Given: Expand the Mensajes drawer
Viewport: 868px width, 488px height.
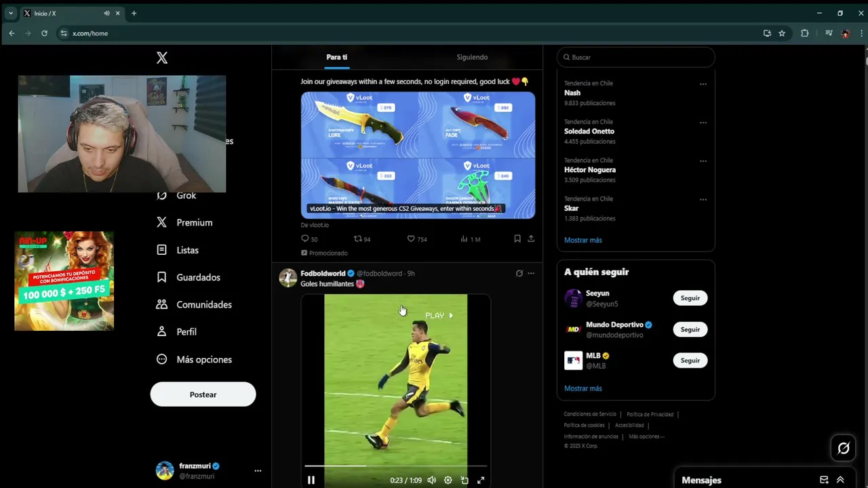Looking at the screenshot, I should click(840, 480).
